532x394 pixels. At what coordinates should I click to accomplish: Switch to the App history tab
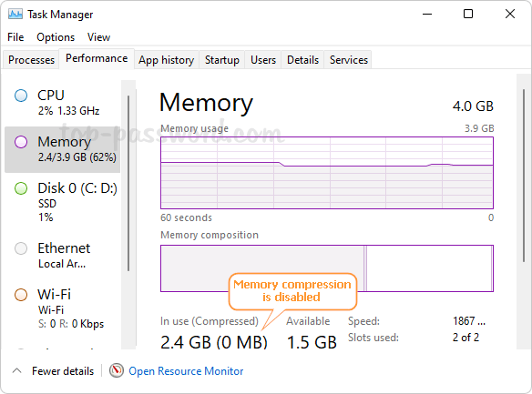(x=166, y=60)
